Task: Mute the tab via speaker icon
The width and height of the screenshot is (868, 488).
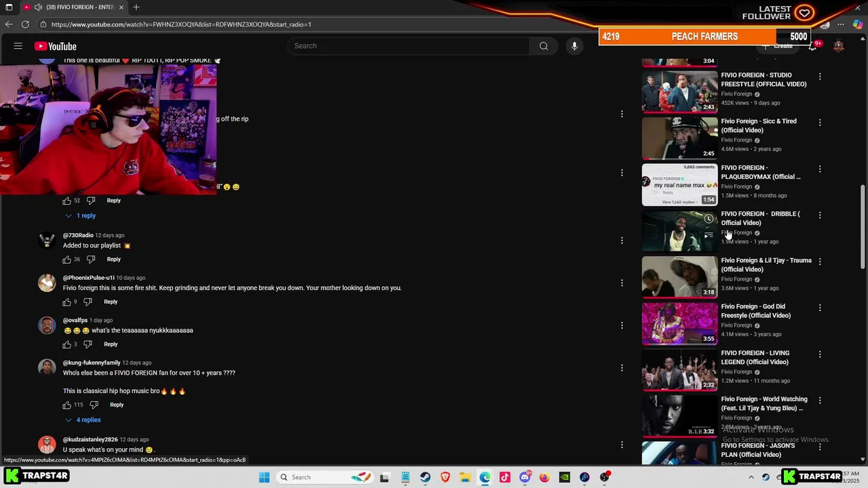Action: [38, 7]
